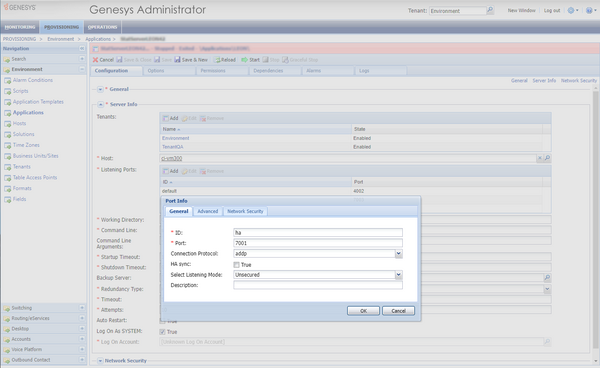The width and height of the screenshot is (600, 368).
Task: Click the Description input field
Action: 318,285
